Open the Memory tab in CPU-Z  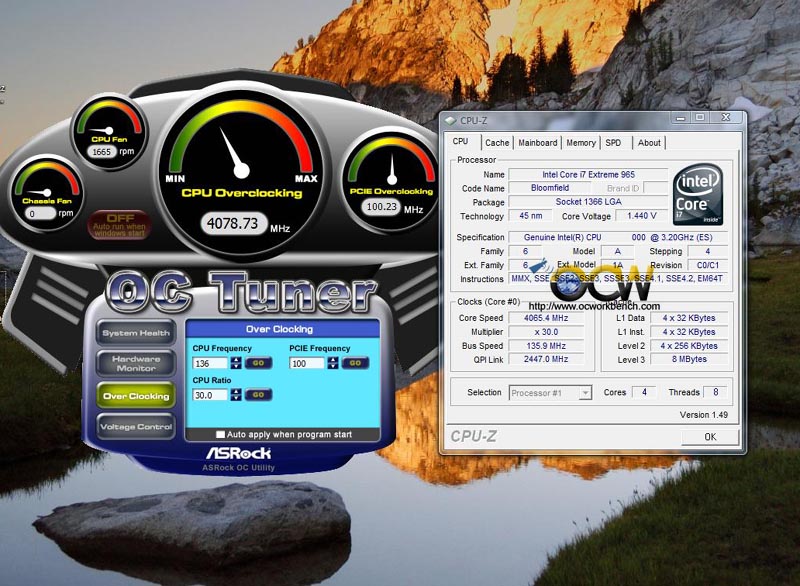[581, 143]
